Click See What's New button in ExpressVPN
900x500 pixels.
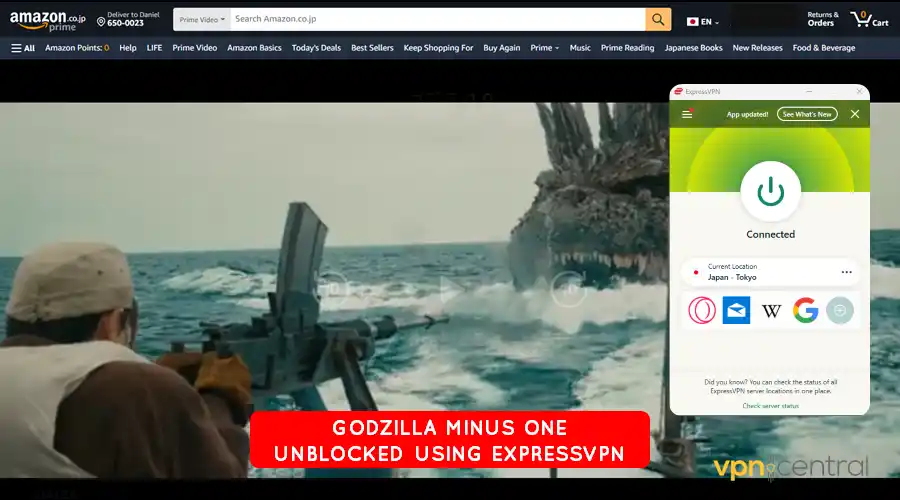[x=807, y=114]
